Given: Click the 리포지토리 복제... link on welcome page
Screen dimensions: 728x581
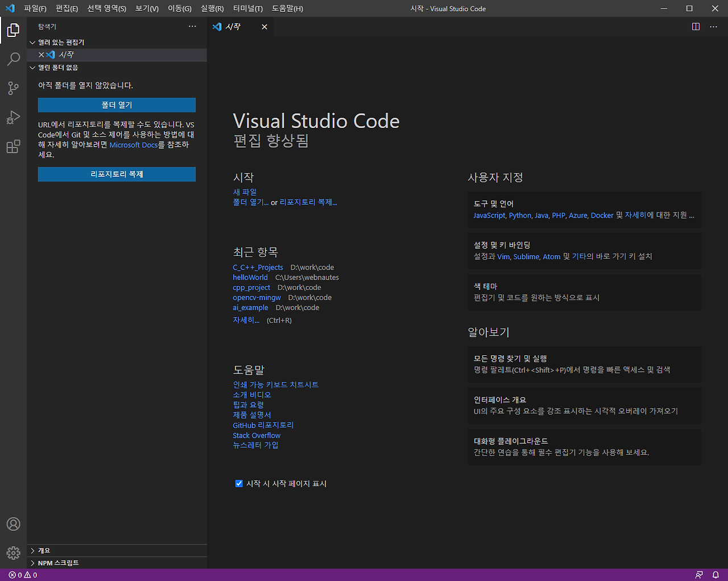Looking at the screenshot, I should coord(308,202).
